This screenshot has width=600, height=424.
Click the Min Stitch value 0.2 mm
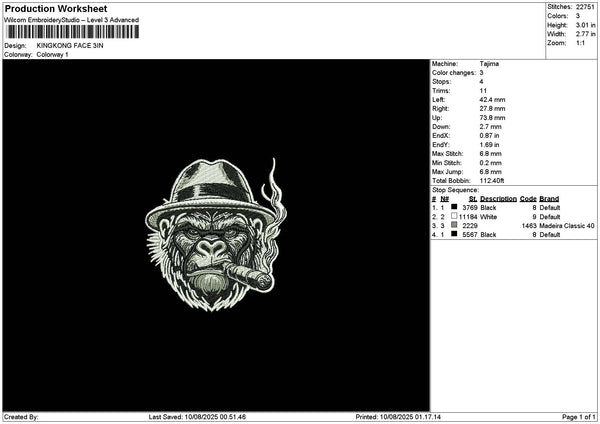pyautogui.click(x=491, y=163)
